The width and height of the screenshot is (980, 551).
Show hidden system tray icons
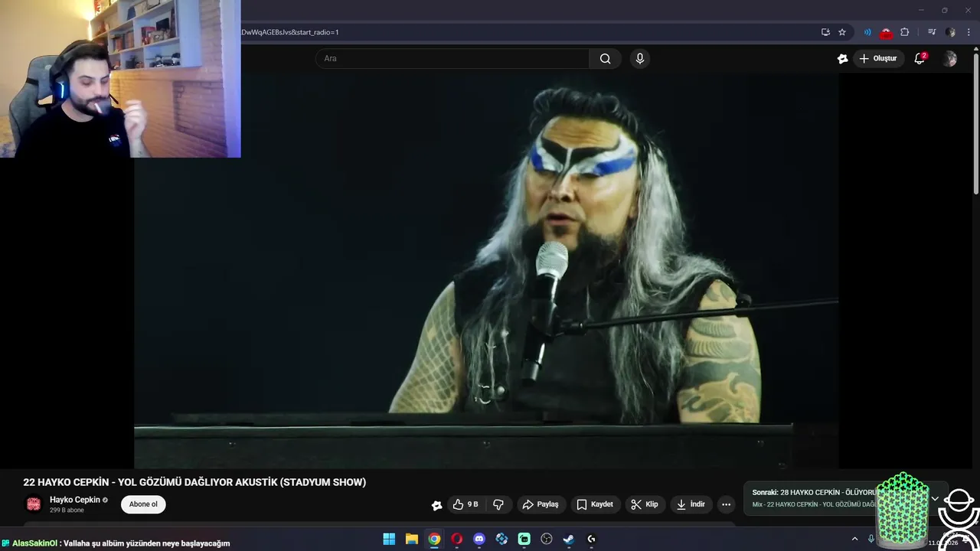pos(854,540)
